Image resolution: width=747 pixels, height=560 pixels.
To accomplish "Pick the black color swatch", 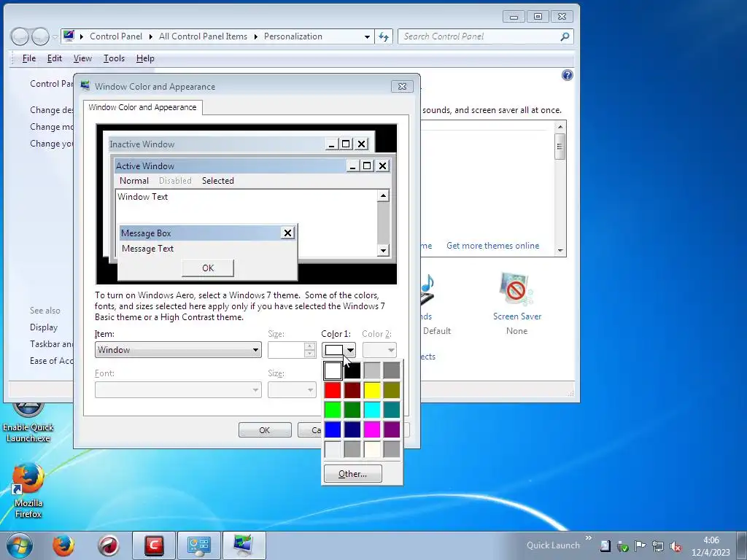I will (352, 370).
